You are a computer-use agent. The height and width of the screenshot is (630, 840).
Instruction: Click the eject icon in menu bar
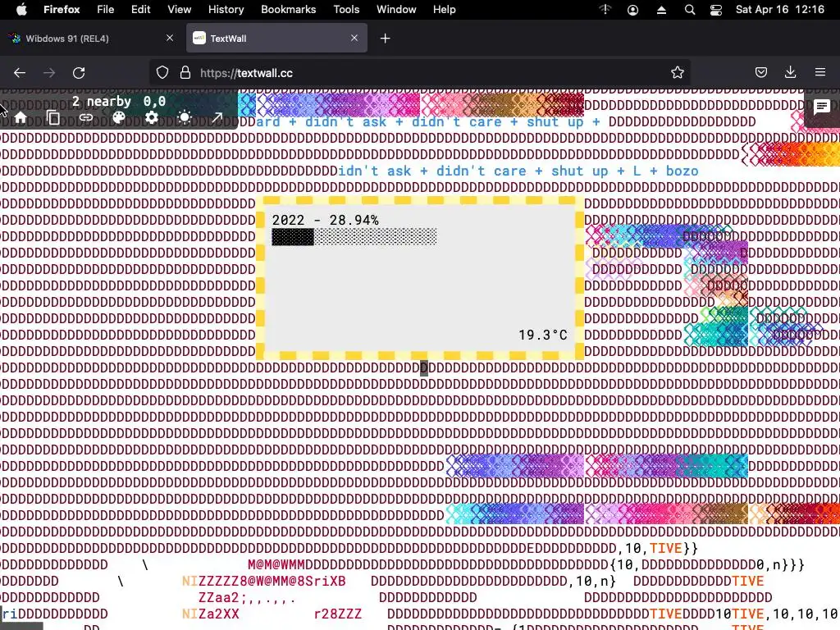[x=661, y=10]
